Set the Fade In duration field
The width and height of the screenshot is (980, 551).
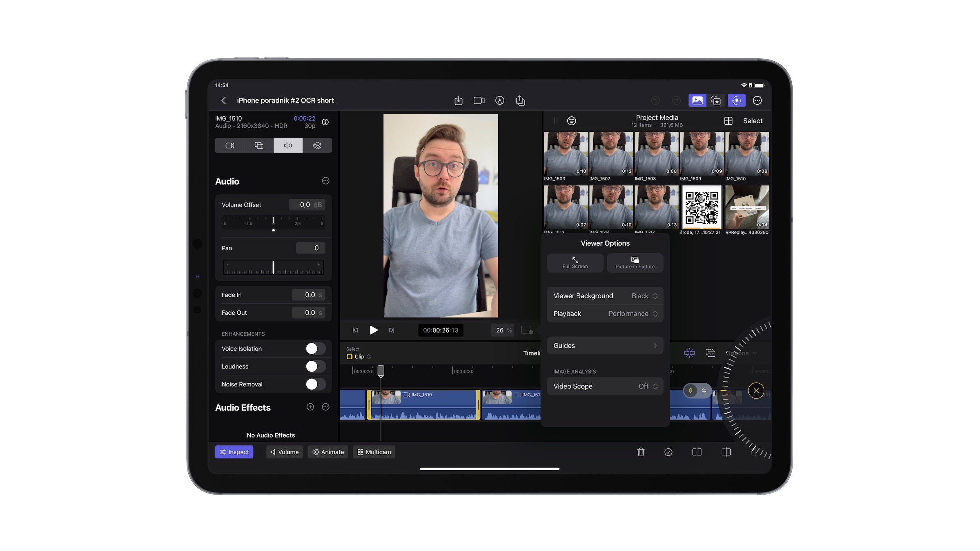309,295
